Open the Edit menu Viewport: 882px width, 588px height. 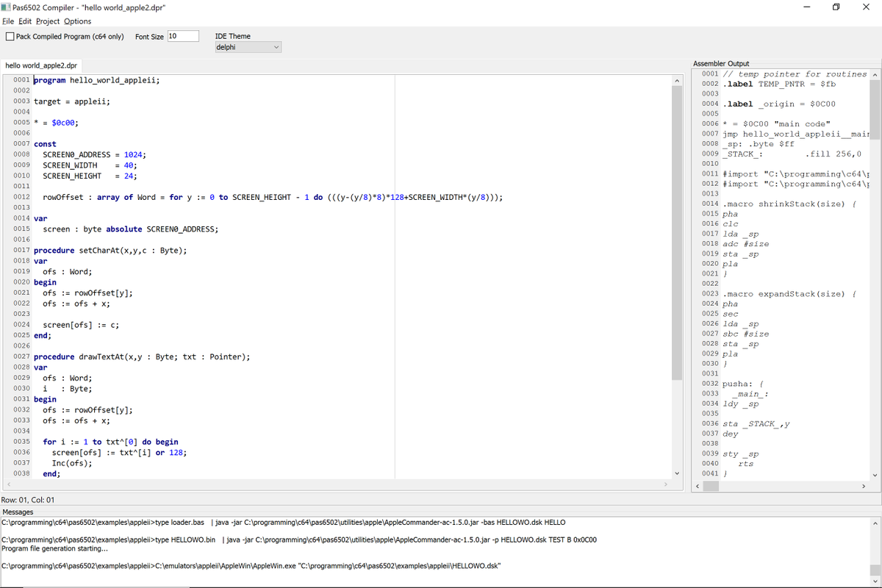pos(24,21)
